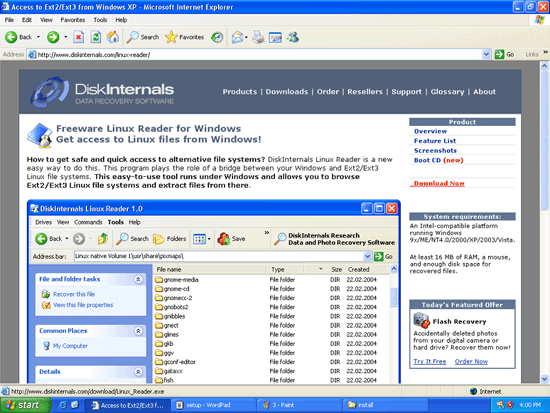Click the page vertical scrollbar down arrow

click(x=544, y=379)
